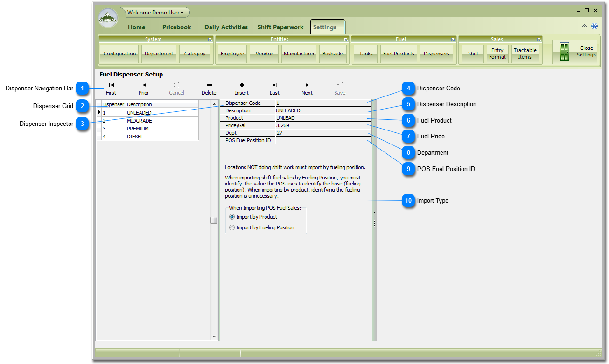Open the Daily Activities tab

(226, 27)
